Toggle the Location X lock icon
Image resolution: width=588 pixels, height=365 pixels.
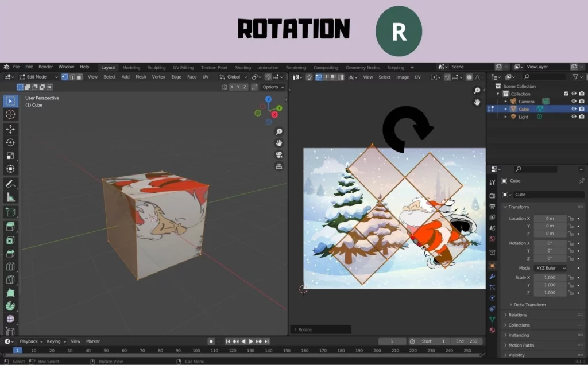tap(570, 219)
